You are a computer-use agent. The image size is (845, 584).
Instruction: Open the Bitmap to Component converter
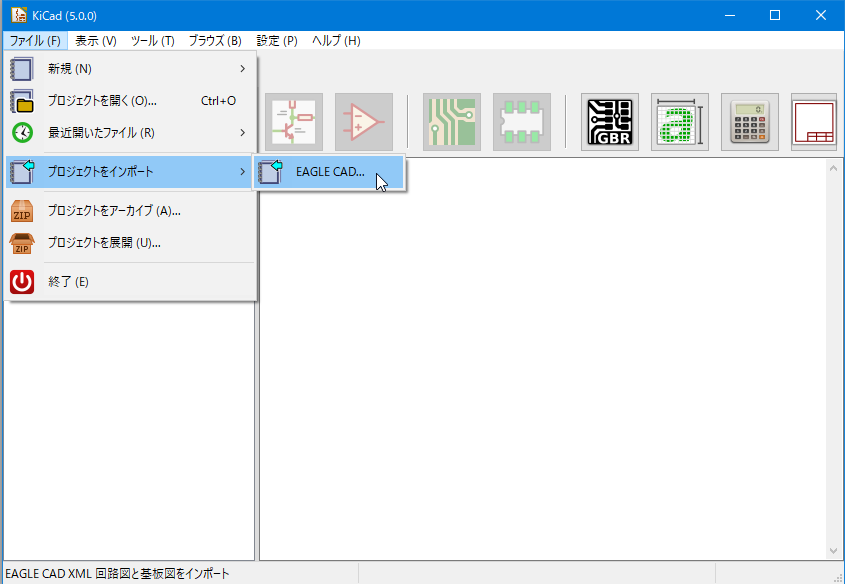tap(680, 122)
